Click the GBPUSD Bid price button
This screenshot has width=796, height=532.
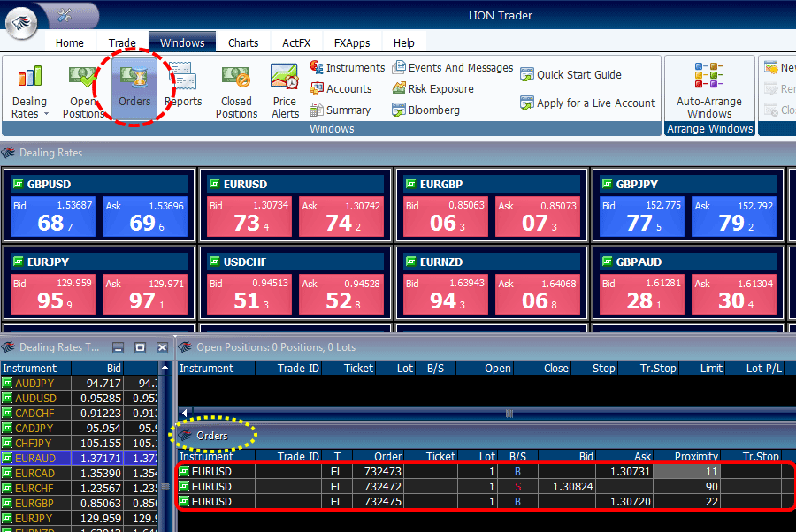tap(53, 217)
